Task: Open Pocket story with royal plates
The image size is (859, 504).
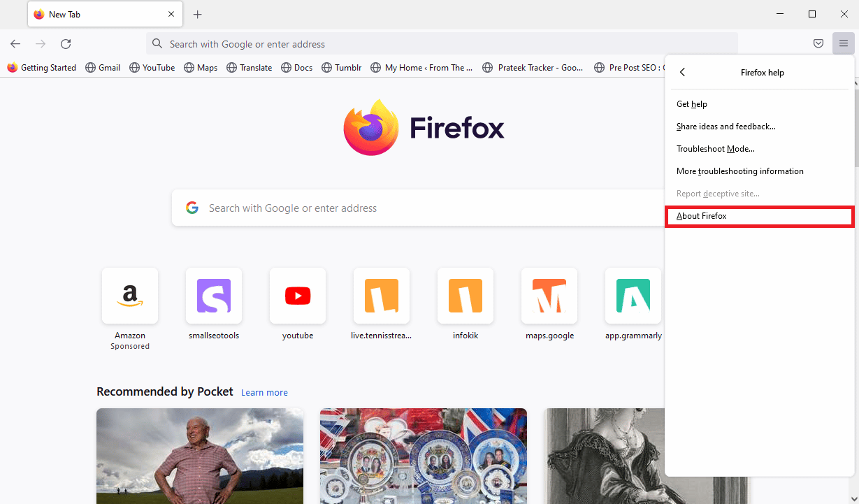Action: tap(424, 456)
